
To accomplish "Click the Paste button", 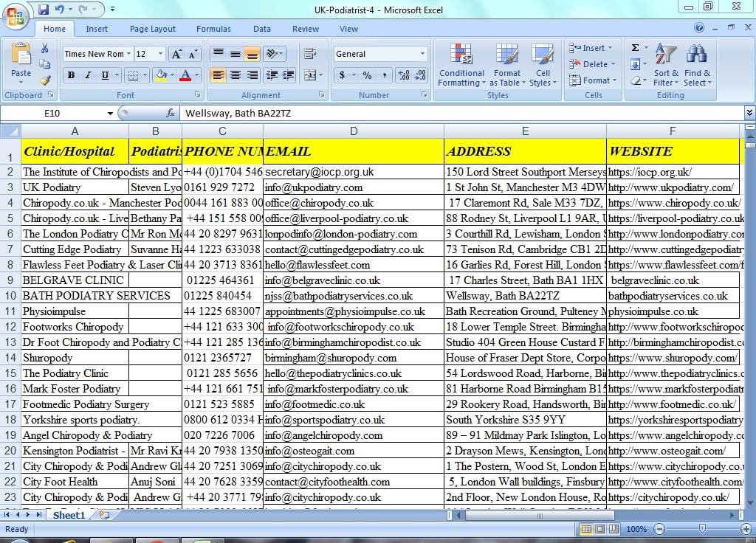I will 21,63.
